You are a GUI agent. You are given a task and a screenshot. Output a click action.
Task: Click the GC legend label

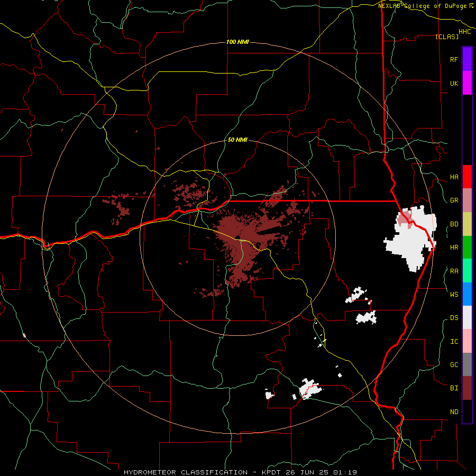pos(454,365)
